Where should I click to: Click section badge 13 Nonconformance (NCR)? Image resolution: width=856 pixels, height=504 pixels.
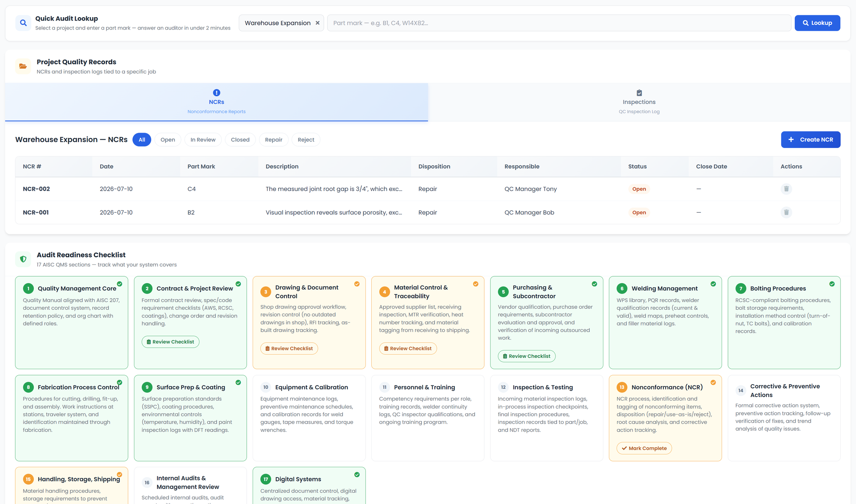click(622, 387)
